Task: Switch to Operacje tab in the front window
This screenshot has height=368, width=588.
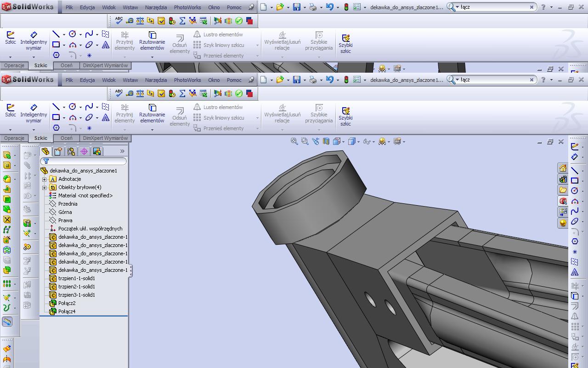Action: point(14,138)
